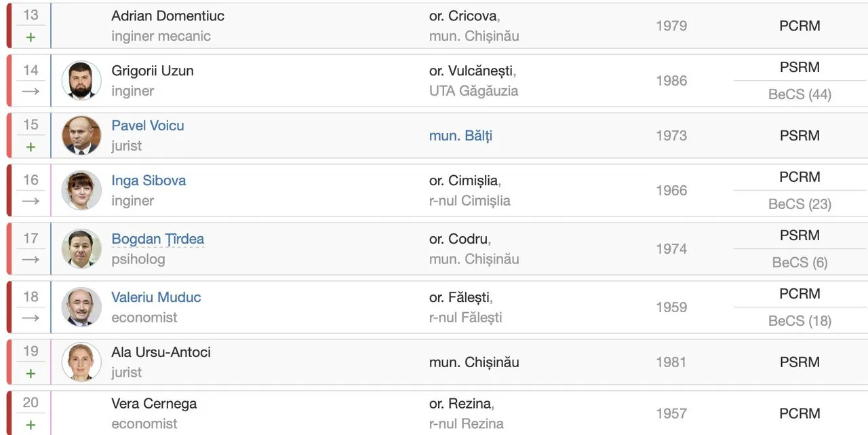Click Ala Ursu-Antoci's portrait photo
This screenshot has width=868, height=435.
[81, 362]
